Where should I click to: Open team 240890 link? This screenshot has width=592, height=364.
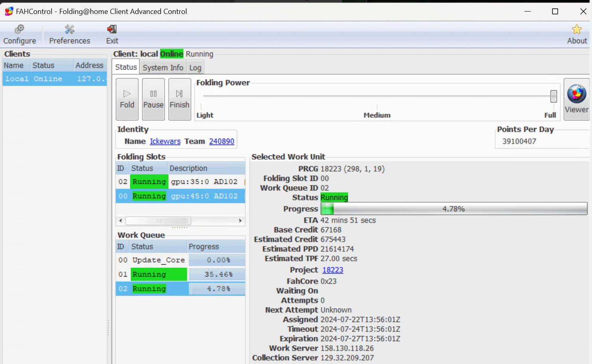tap(222, 141)
